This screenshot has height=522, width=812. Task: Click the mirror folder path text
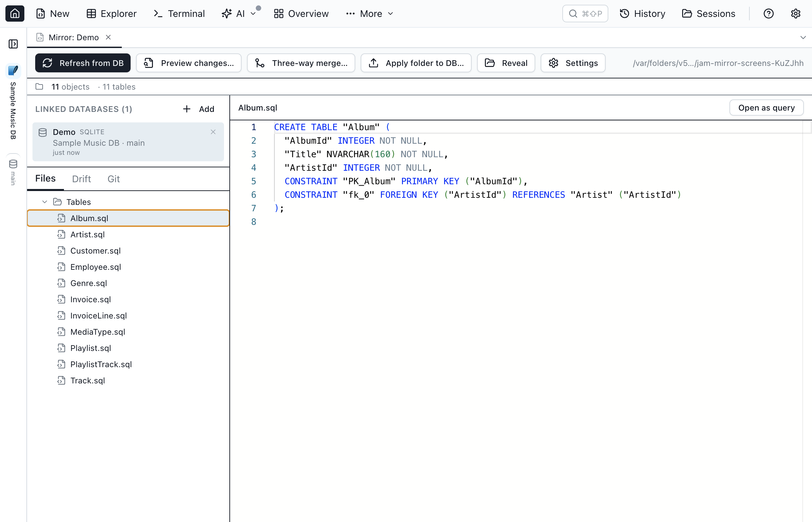[718, 63]
